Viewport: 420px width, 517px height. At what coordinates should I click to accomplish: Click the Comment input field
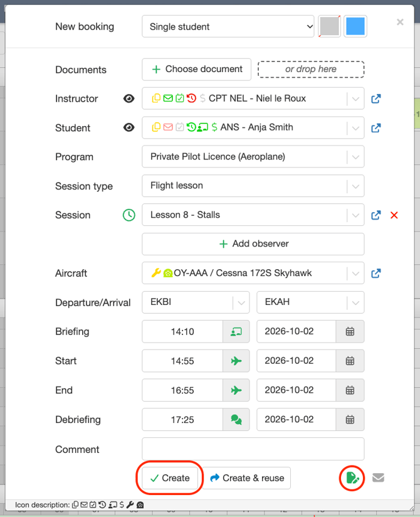tap(253, 449)
